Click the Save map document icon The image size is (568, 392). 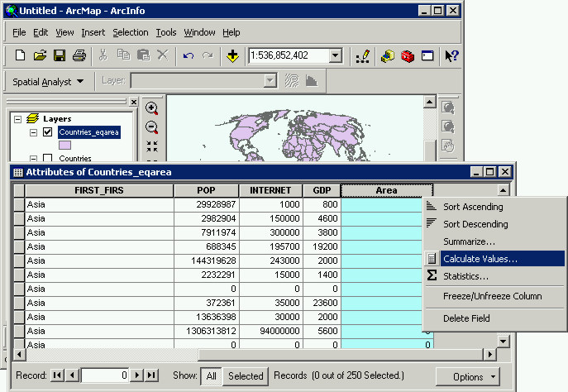[60, 56]
